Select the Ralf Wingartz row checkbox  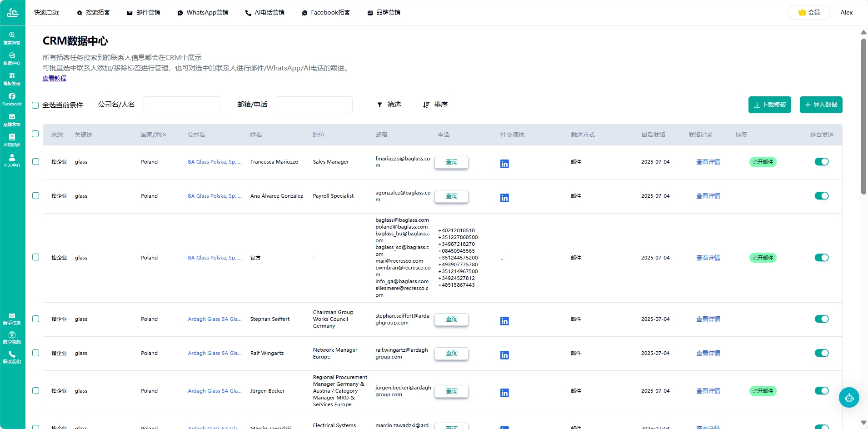35,353
